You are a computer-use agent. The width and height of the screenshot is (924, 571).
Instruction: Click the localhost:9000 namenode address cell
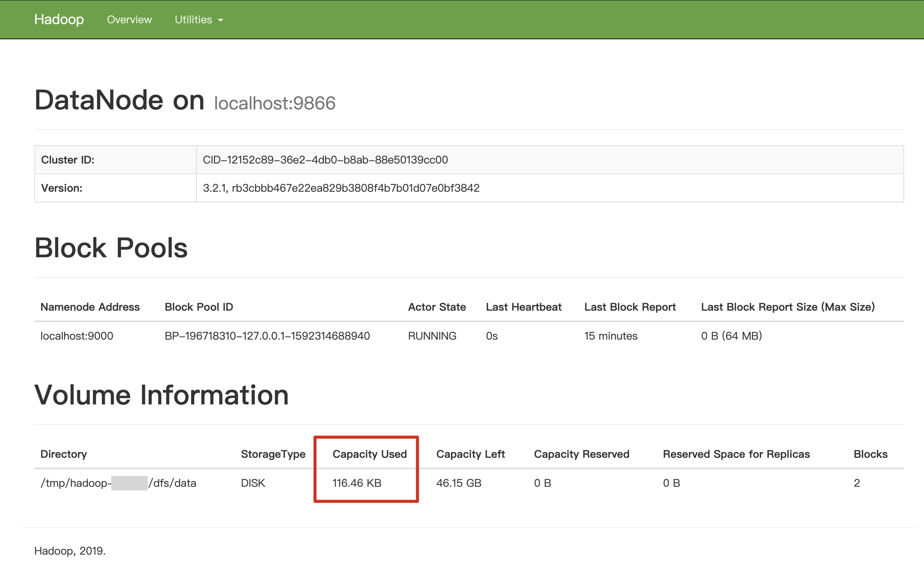(x=77, y=336)
